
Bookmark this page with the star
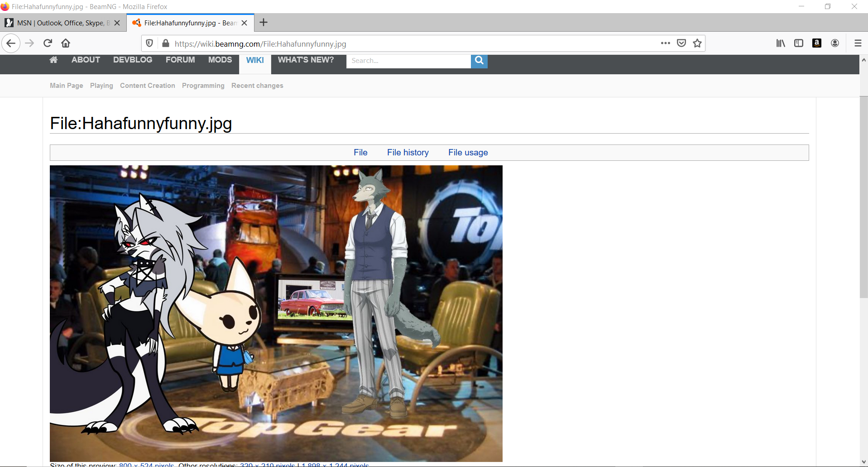click(697, 43)
